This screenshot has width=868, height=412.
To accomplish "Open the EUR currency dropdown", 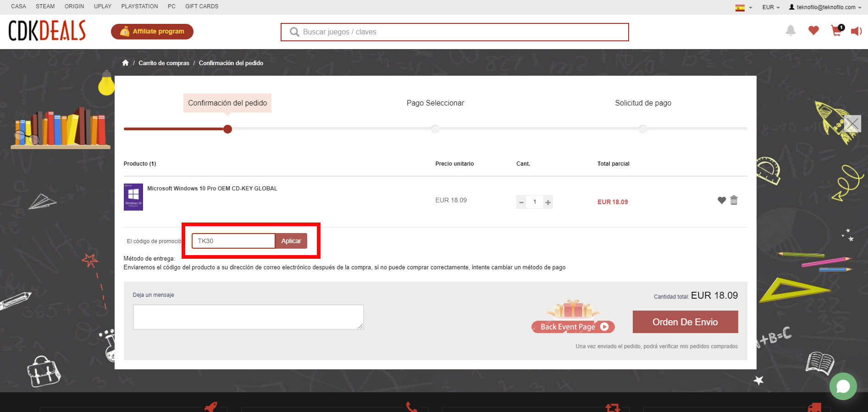I will click(771, 7).
